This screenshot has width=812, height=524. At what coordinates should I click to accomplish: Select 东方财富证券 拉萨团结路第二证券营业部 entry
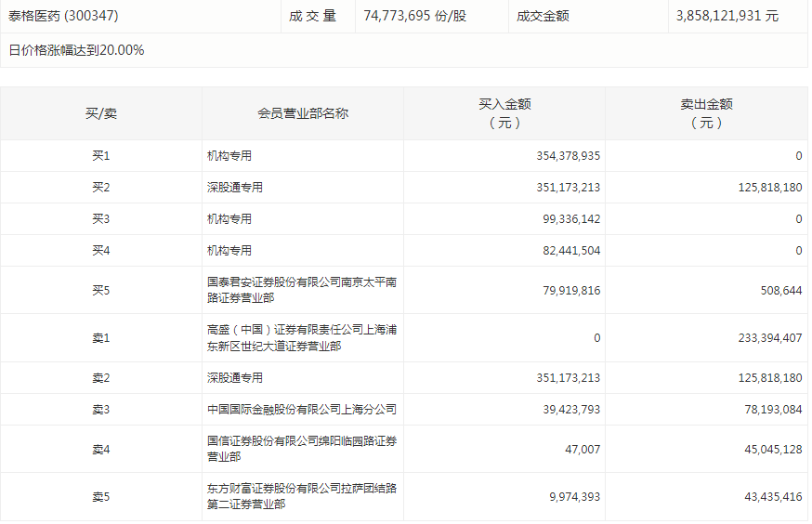[301, 496]
